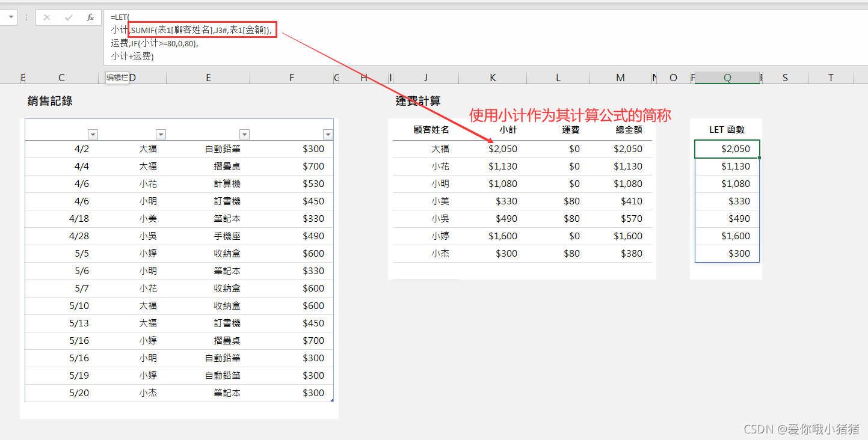Select the $330 cell under LET 函數

pyautogui.click(x=727, y=201)
